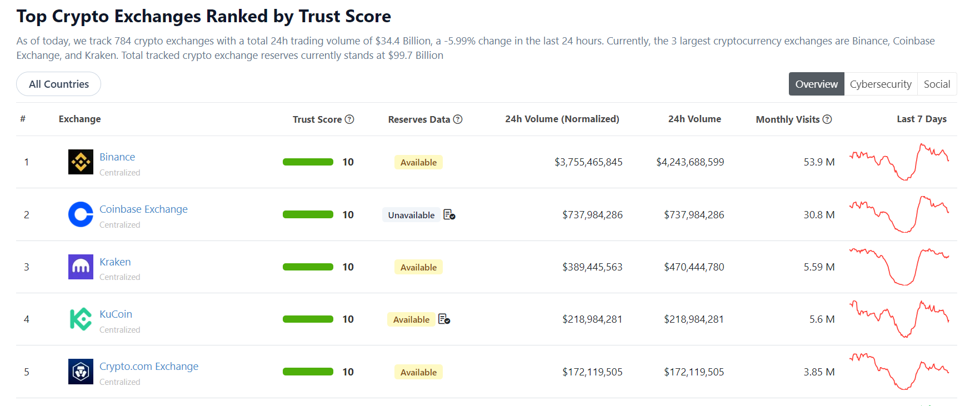The height and width of the screenshot is (406, 980).
Task: Open the Crypto.com Exchange link
Action: tap(149, 367)
